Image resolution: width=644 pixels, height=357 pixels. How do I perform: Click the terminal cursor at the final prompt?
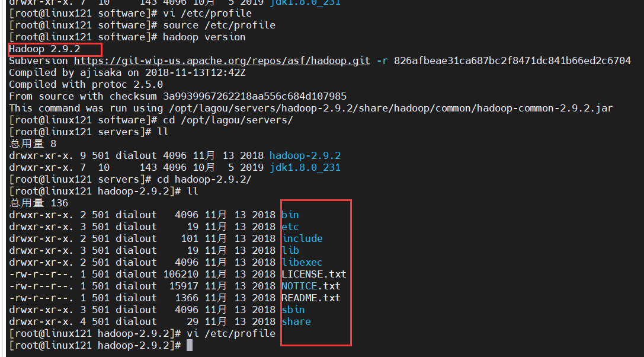click(190, 345)
